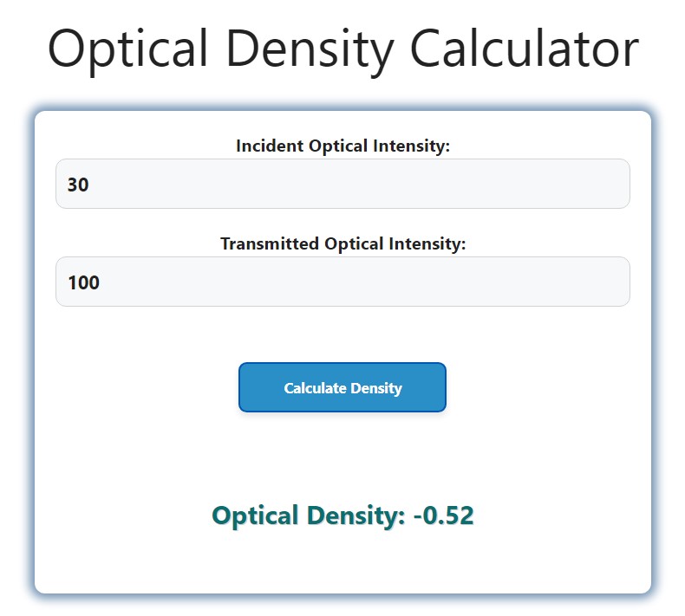The height and width of the screenshot is (616, 685).
Task: Click the -0.52 result value
Action: [443, 515]
